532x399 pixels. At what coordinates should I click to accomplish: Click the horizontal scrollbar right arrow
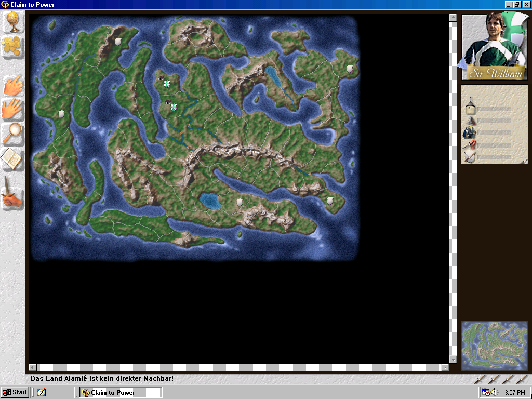click(x=445, y=367)
